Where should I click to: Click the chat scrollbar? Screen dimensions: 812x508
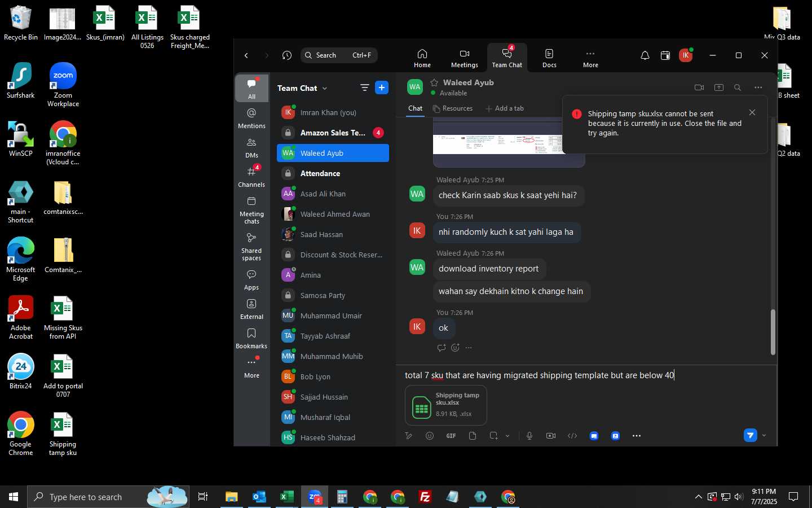[773, 332]
